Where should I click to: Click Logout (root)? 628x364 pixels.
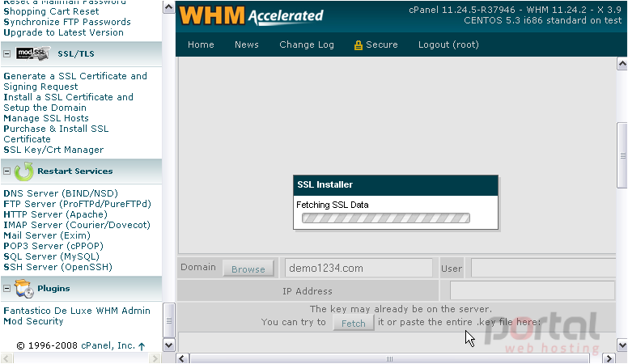point(448,44)
